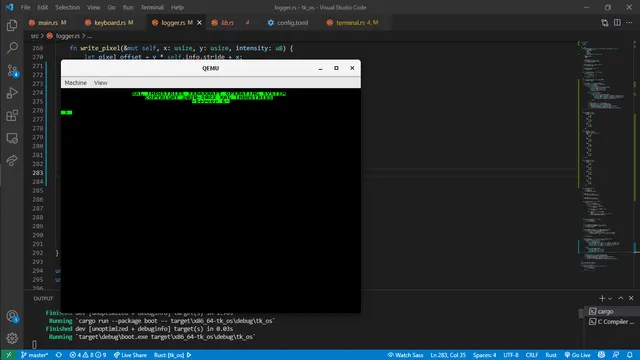The height and width of the screenshot is (360, 640).
Task: Open the Extensions view
Action: (12, 116)
